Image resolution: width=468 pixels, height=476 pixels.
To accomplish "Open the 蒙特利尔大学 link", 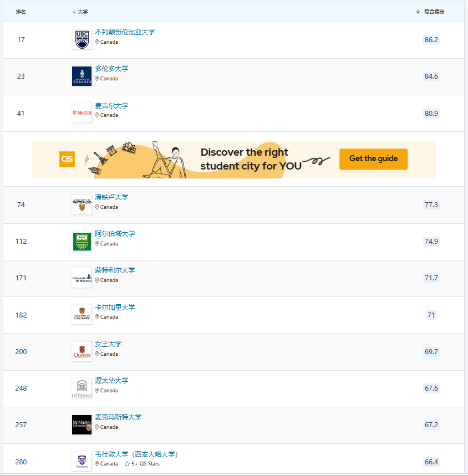I will click(x=115, y=270).
